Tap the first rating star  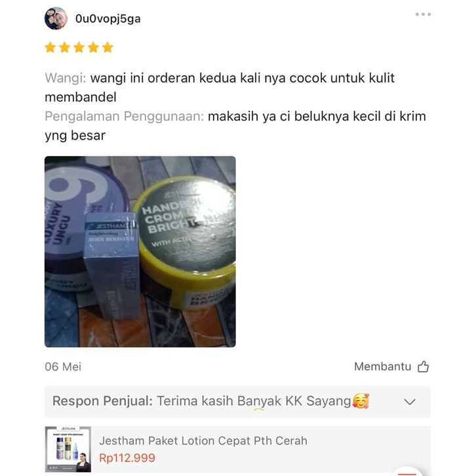pyautogui.click(x=50, y=47)
